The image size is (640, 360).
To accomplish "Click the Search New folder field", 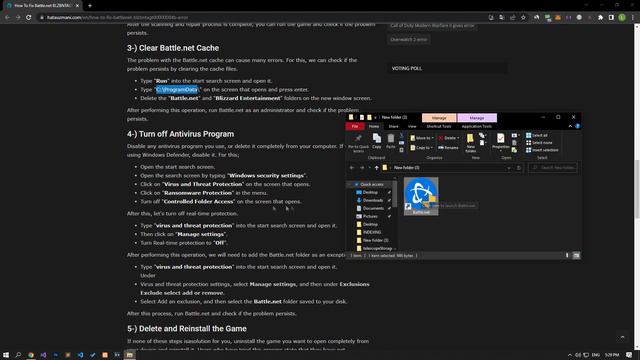I will [x=553, y=168].
